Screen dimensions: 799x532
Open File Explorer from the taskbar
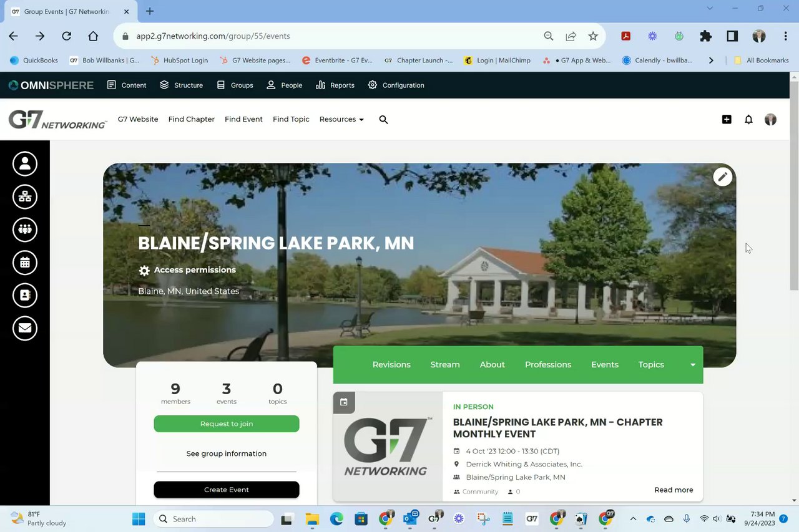click(x=312, y=519)
